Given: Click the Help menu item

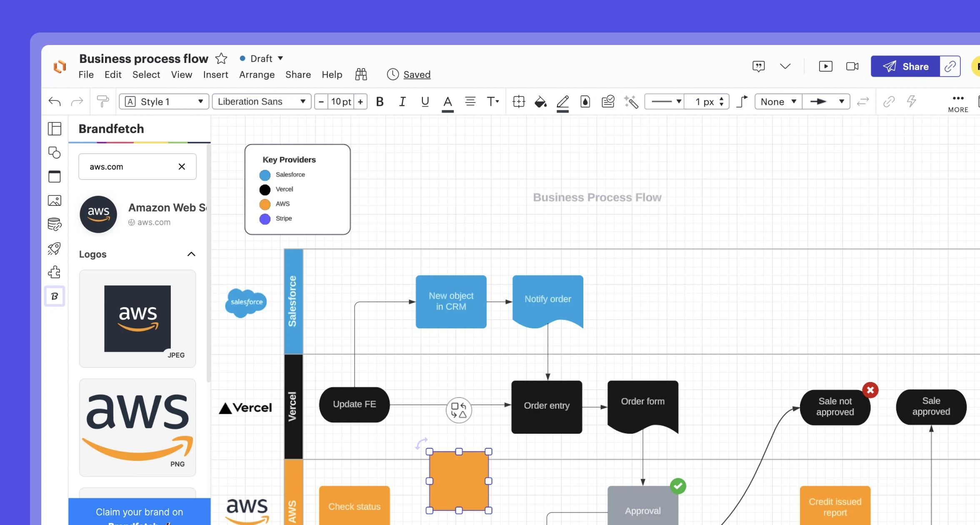Looking at the screenshot, I should (x=332, y=74).
